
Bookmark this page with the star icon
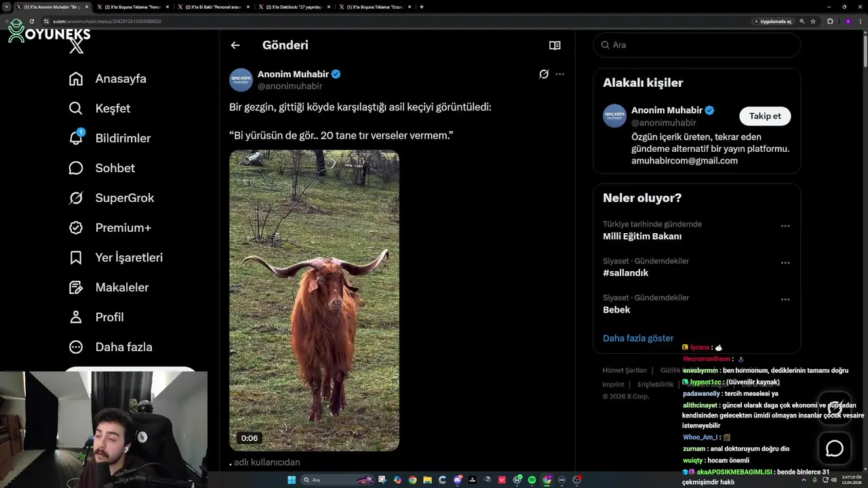click(x=812, y=21)
